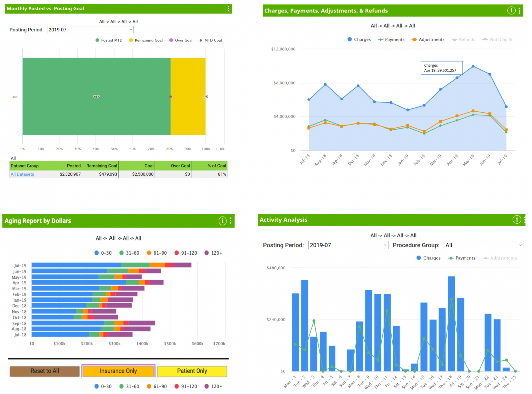
Task: Click the % of Goal column header
Action: coord(209,166)
